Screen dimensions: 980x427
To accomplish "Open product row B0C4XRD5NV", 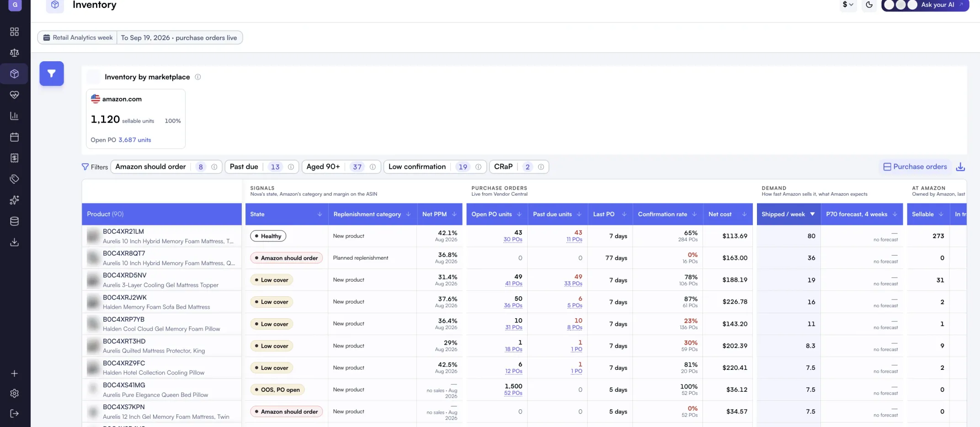I will point(162,280).
